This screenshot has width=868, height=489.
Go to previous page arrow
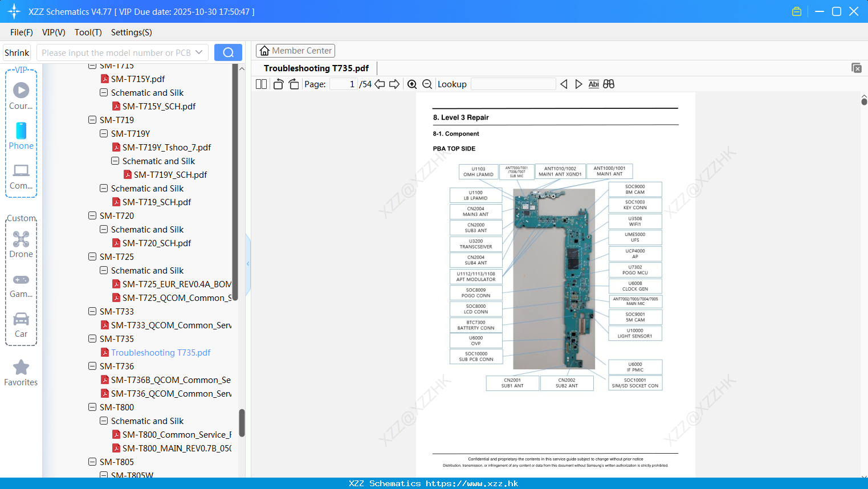click(380, 84)
